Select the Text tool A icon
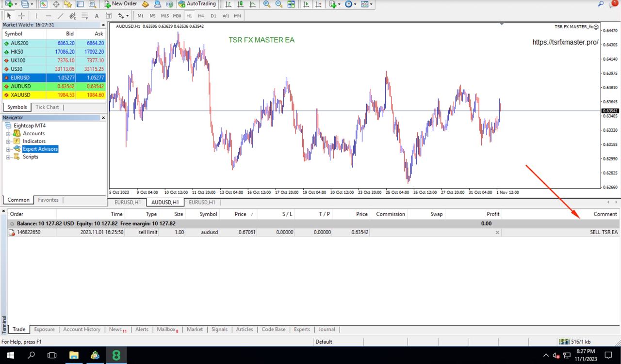This screenshot has height=364, width=621. [97, 16]
